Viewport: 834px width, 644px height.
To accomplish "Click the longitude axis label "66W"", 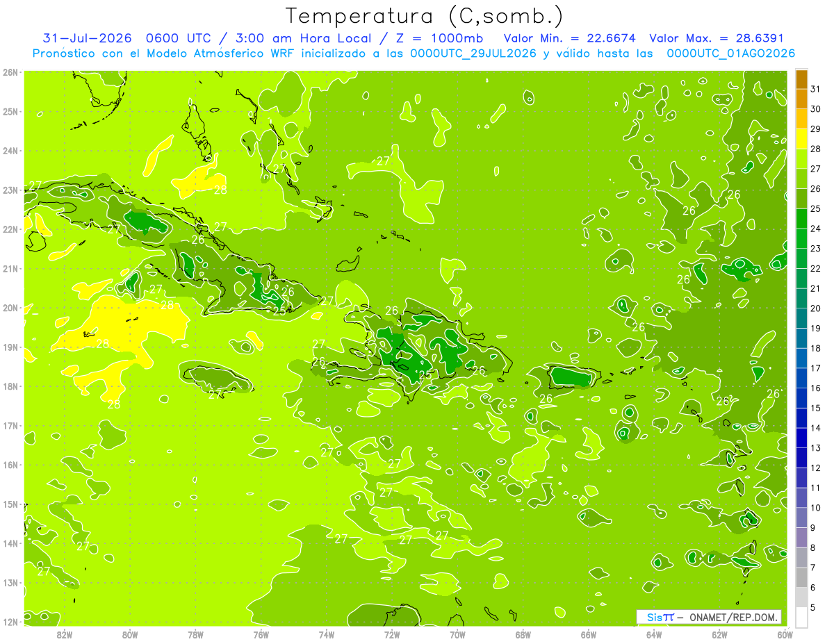I will (589, 634).
